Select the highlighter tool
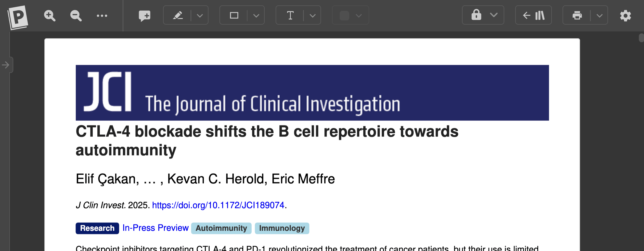Image resolution: width=644 pixels, height=251 pixels. 178,15
